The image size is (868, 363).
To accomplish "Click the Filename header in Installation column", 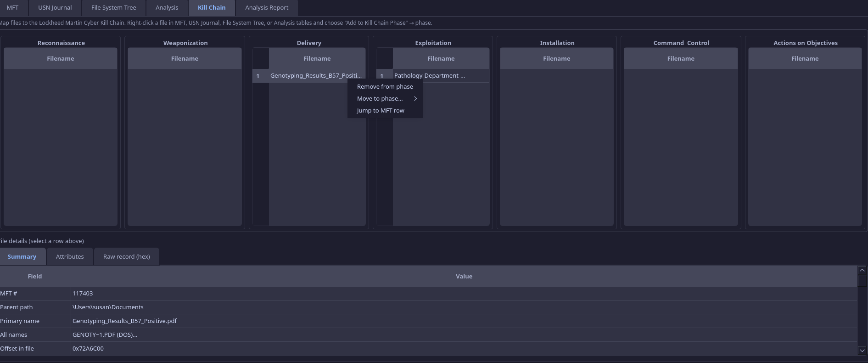I will (x=556, y=59).
